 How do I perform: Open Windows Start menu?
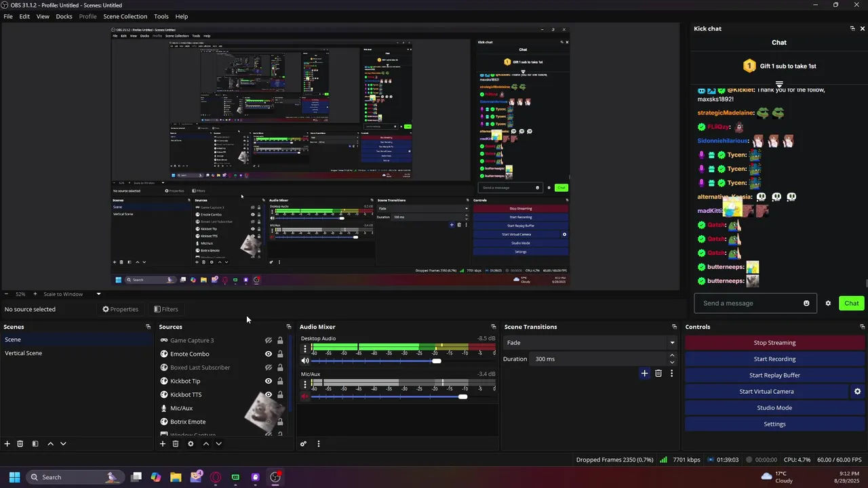[x=14, y=477]
